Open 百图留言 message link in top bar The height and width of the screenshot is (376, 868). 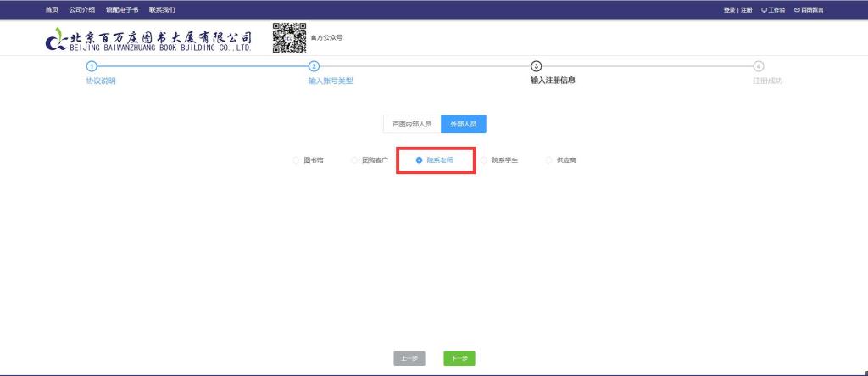click(808, 10)
